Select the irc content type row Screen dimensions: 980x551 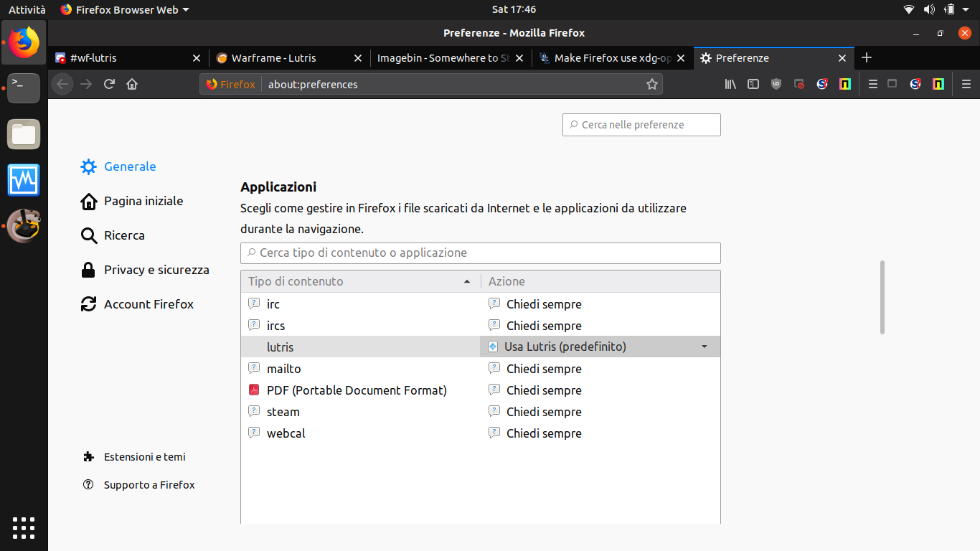coord(361,304)
